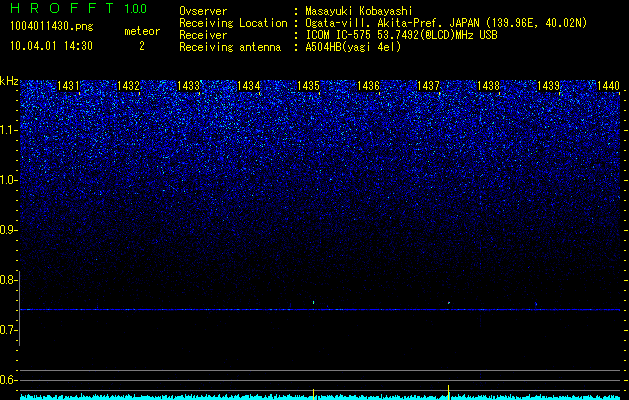Screen dimensions: 629x400
Task: Click the green meteor label
Action: click(142, 31)
